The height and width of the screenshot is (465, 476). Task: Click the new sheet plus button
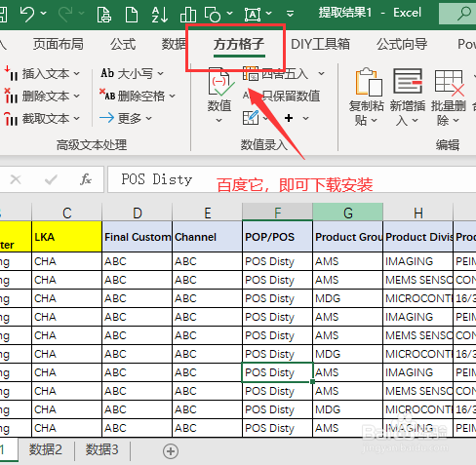pyautogui.click(x=171, y=451)
